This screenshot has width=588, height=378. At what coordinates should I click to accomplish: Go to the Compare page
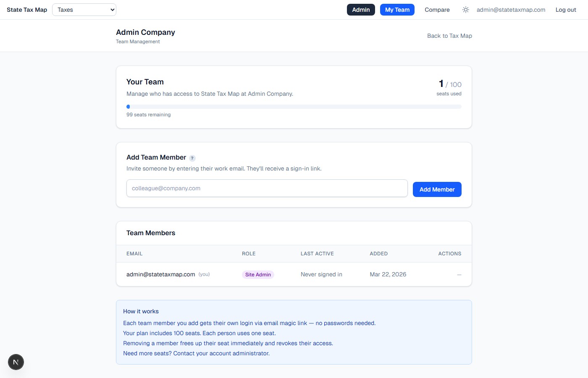point(437,10)
